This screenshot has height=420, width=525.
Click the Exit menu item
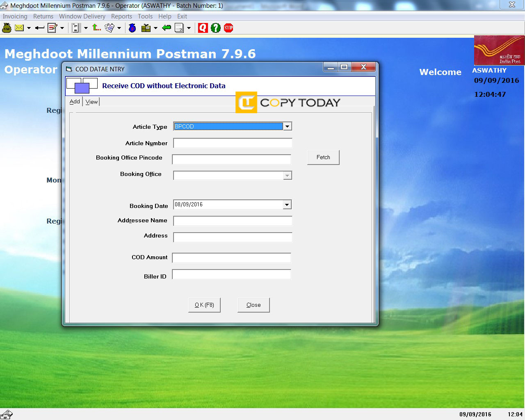(182, 16)
